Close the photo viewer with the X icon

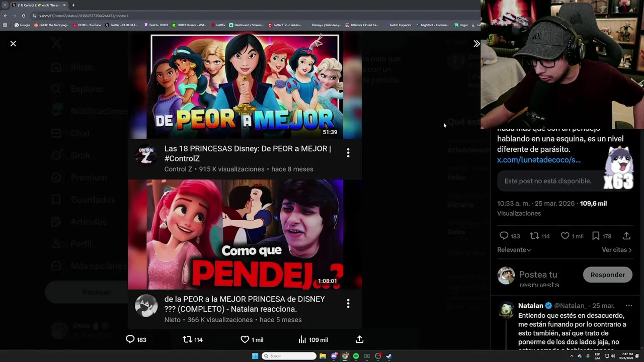(x=13, y=44)
